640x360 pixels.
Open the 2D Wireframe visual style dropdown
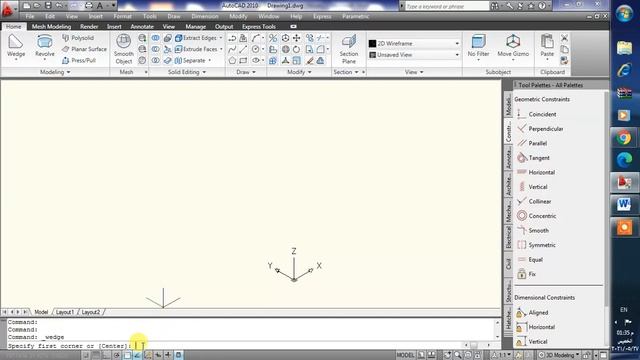pyautogui.click(x=414, y=43)
